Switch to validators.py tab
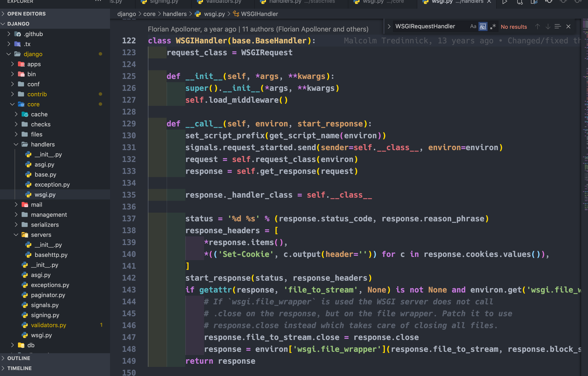Screen dimensions: 588x376 223,2
